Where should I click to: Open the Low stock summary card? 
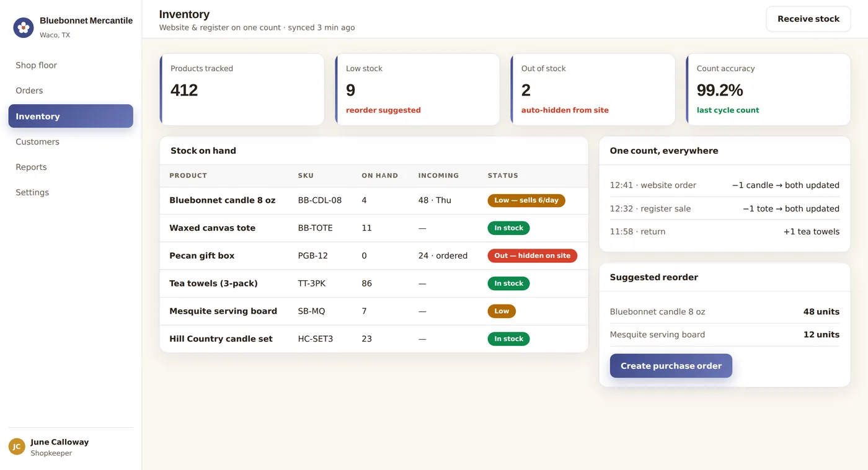(x=417, y=89)
